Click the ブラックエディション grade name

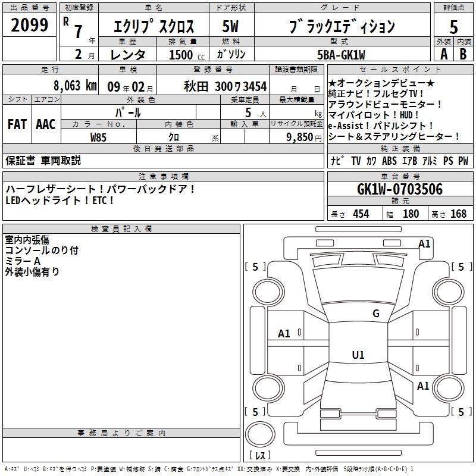(x=341, y=27)
